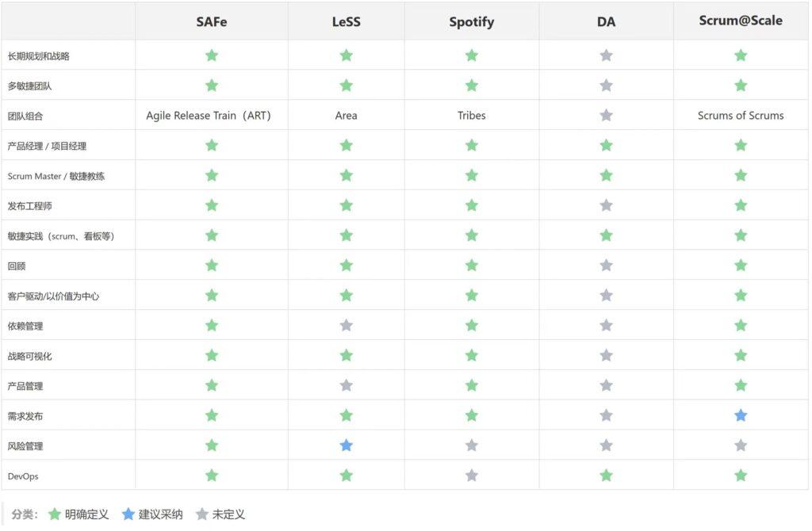
Task: Click the green star for DA DevOps
Action: [x=606, y=476]
